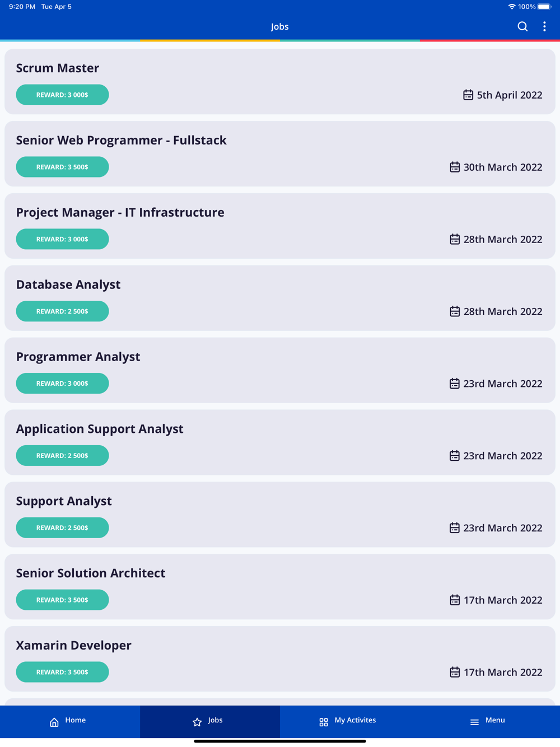
Task: Open Senior Web Programmer - Fullstack job
Action: [x=121, y=140]
